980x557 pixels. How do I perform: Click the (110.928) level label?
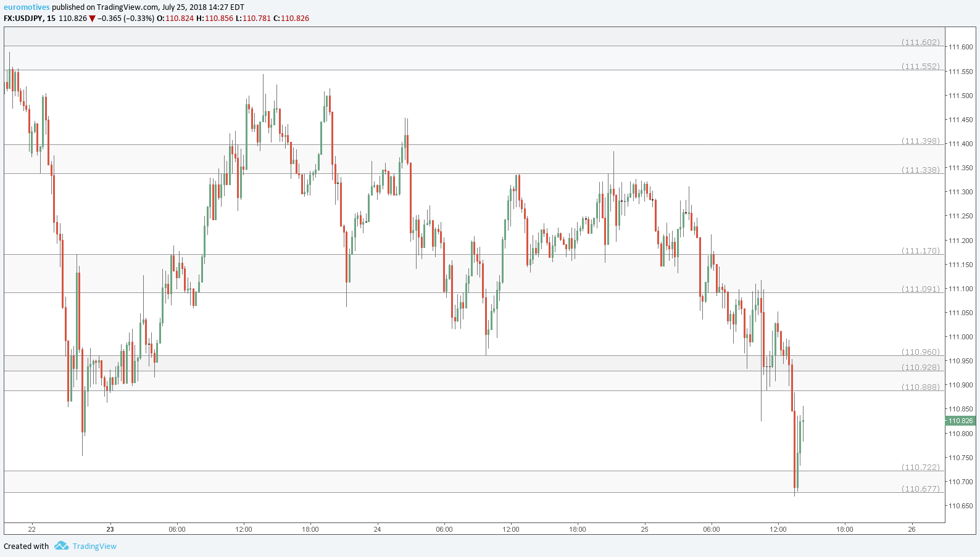pyautogui.click(x=921, y=367)
